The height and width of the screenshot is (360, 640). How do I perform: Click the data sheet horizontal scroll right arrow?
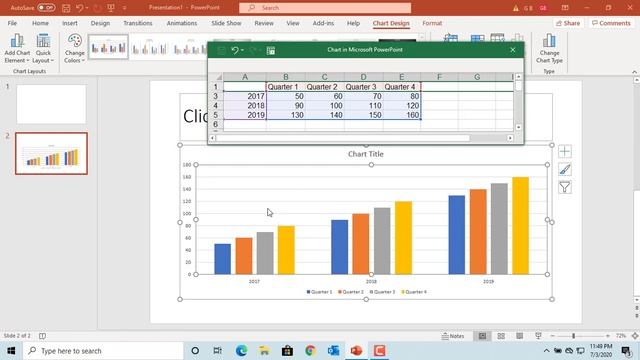click(x=510, y=138)
